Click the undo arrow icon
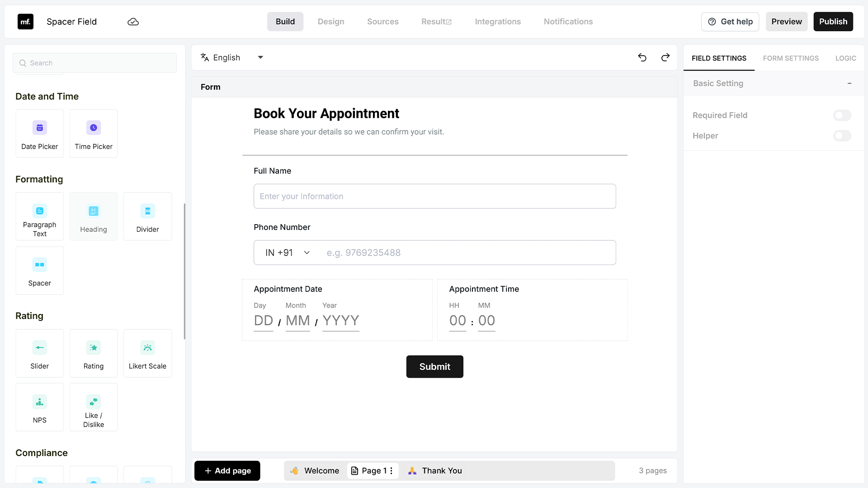This screenshot has height=488, width=868. tap(642, 57)
